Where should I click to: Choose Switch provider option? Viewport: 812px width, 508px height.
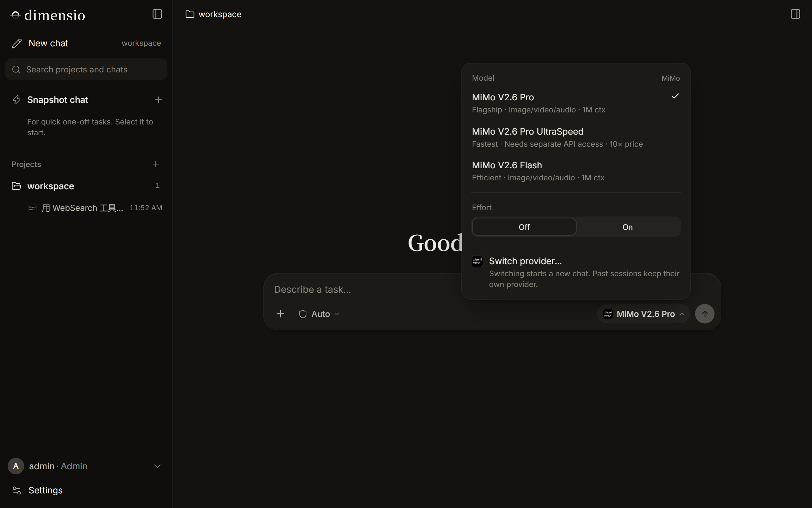pos(576,272)
